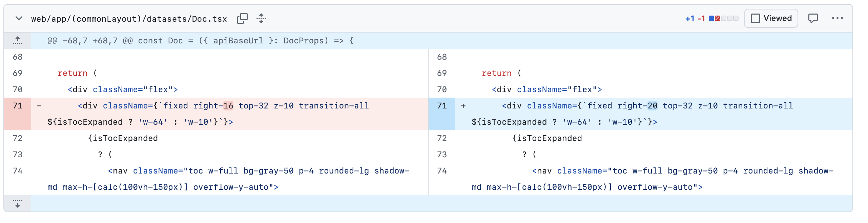The width and height of the screenshot is (868, 223).
Task: Click line number 74 on right side
Action: click(442, 171)
